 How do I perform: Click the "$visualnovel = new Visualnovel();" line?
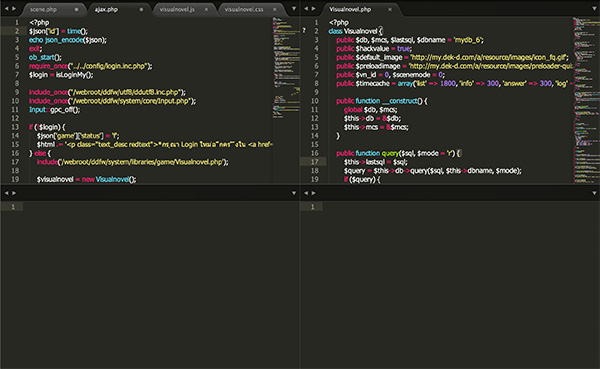pyautogui.click(x=86, y=180)
